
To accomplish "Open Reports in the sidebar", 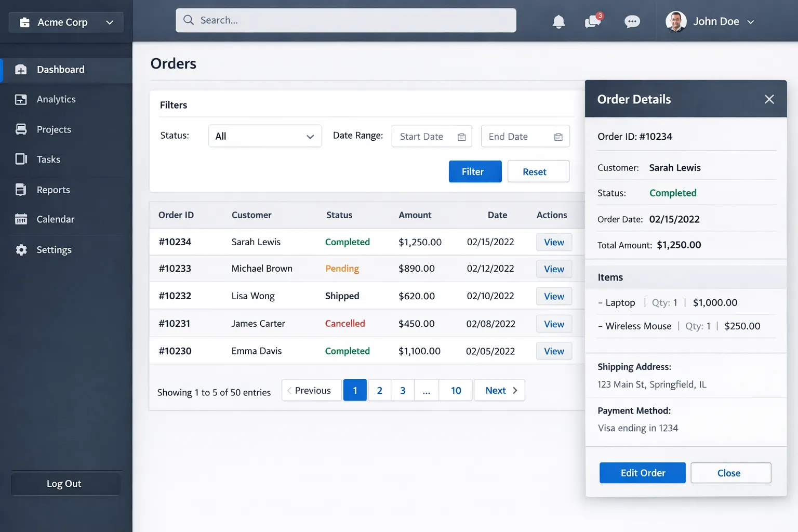I will tap(53, 190).
